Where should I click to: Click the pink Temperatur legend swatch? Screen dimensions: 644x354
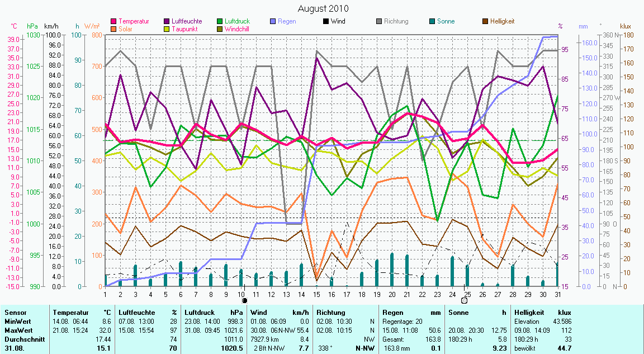coord(114,21)
